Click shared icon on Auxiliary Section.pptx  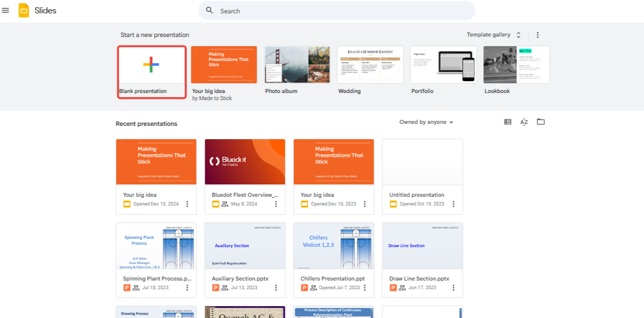225,288
